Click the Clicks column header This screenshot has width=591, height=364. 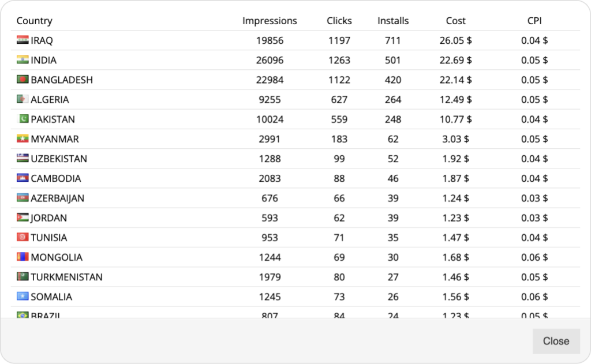click(x=339, y=21)
